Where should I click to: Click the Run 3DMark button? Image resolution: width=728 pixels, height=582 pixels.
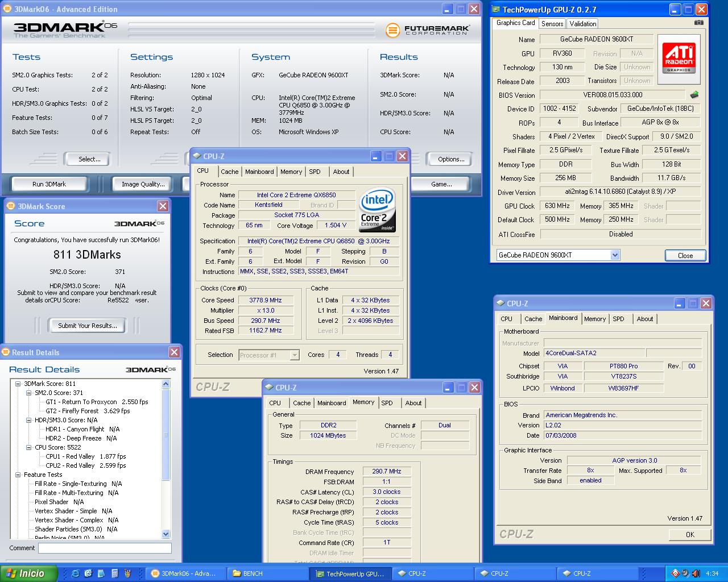49,184
